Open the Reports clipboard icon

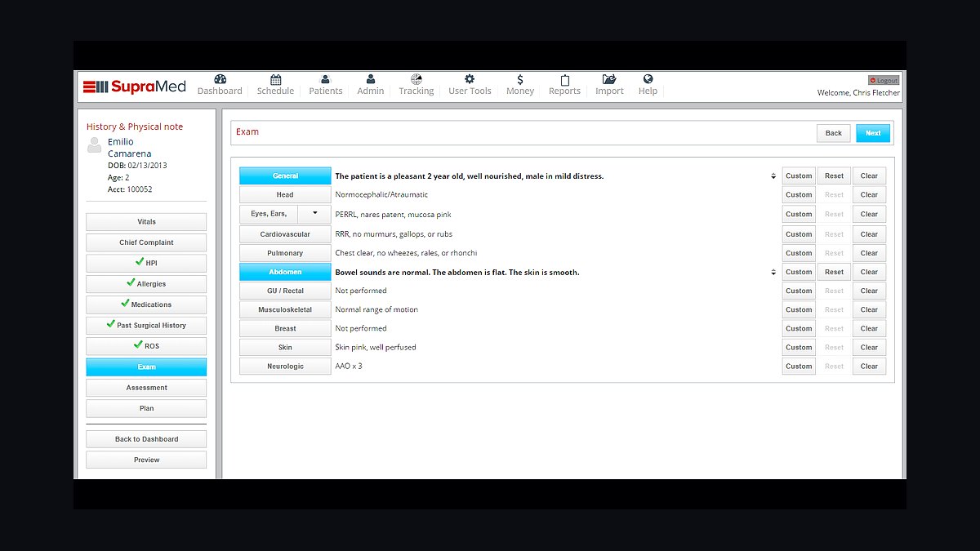[x=564, y=79]
